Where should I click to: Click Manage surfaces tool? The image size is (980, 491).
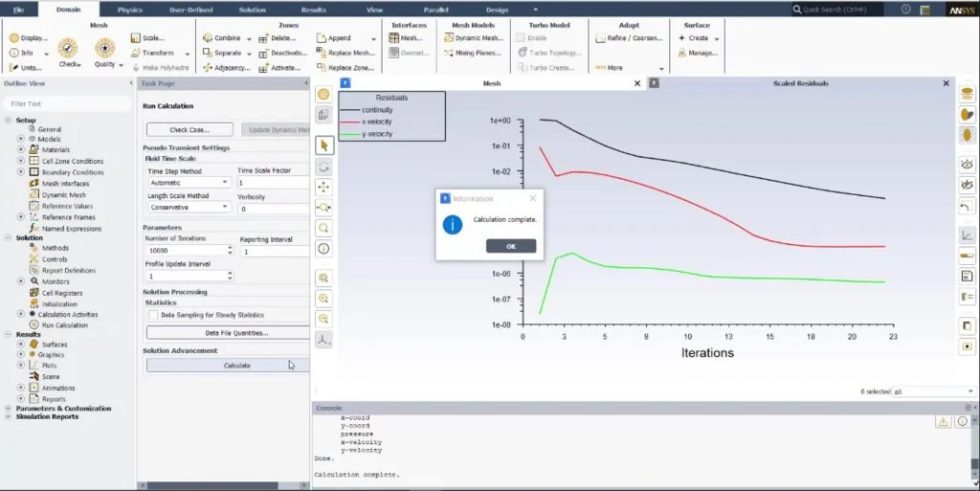tap(697, 53)
